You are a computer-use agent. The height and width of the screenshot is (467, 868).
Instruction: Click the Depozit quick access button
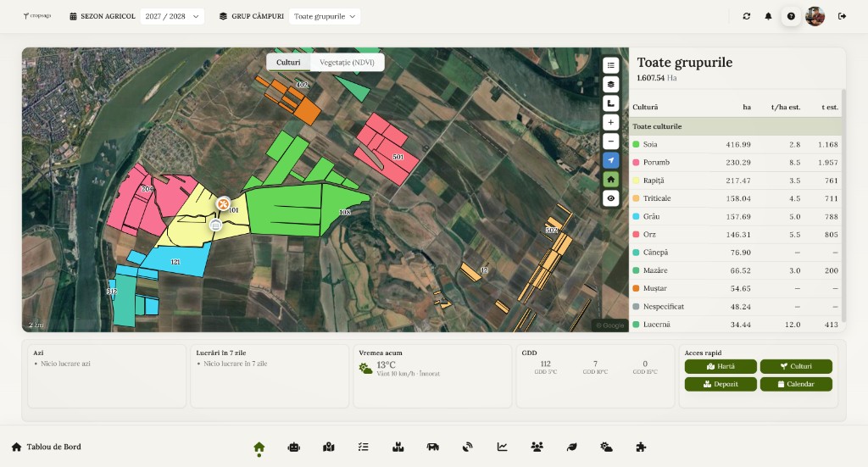[721, 384]
